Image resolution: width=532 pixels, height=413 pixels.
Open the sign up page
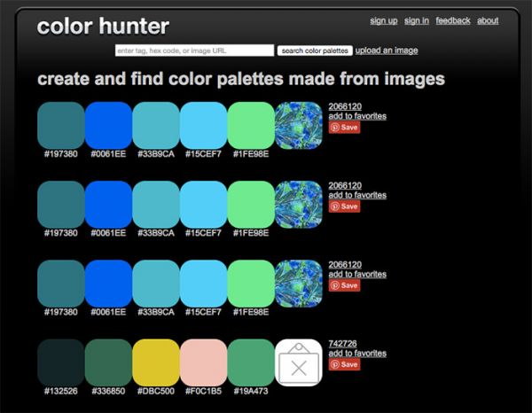pyautogui.click(x=383, y=20)
